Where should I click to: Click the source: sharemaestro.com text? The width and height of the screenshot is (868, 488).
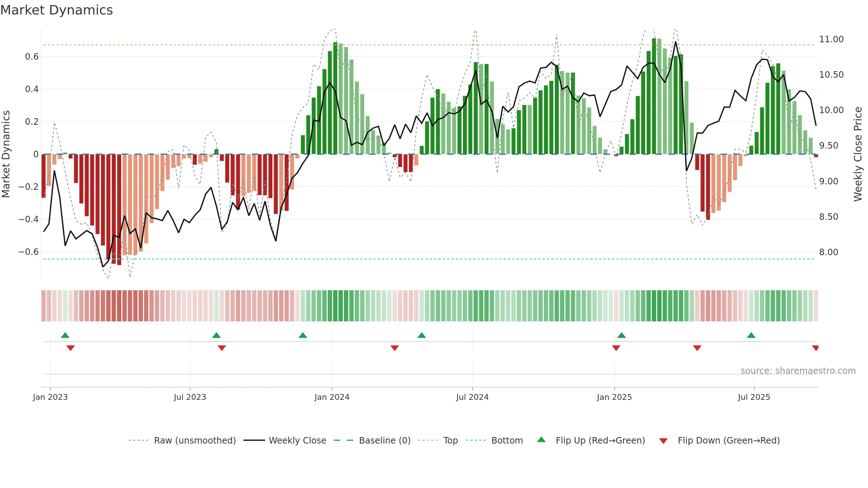(x=798, y=371)
